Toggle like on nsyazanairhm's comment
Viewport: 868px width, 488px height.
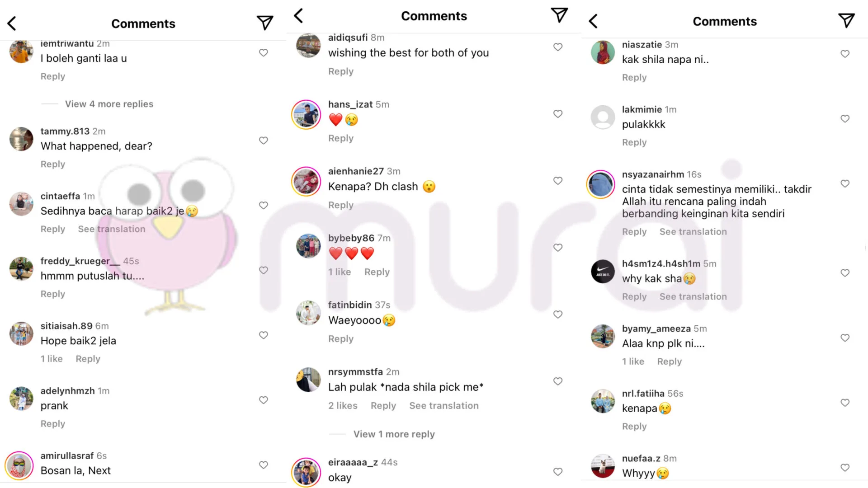[x=845, y=183]
